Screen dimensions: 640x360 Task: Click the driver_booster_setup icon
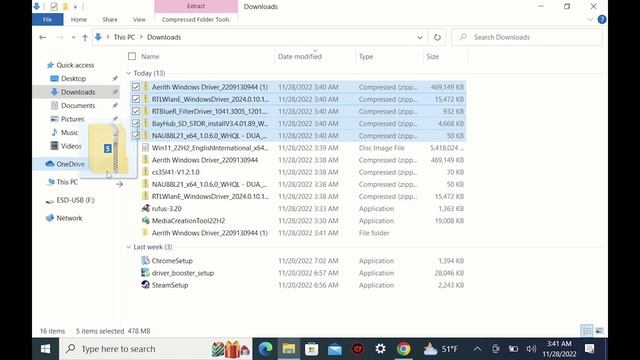(145, 273)
